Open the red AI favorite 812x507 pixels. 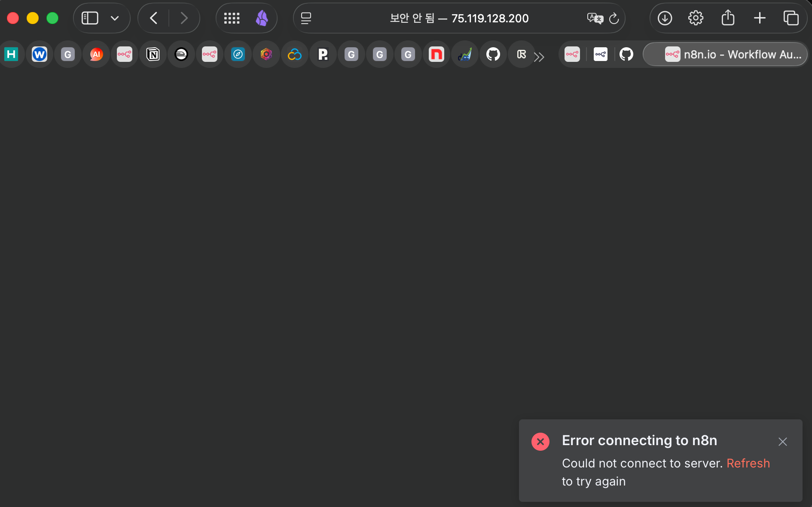[96, 54]
